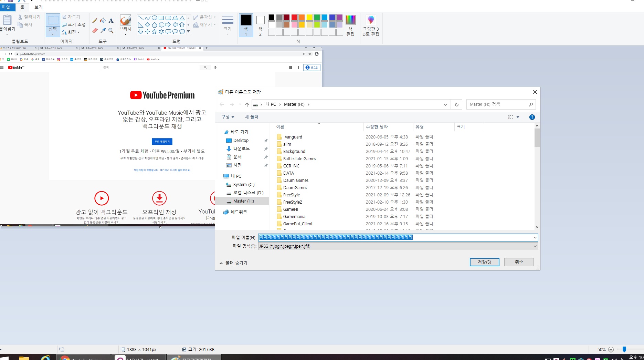Screen dimensions: 644x360
Task: Collapse Hide folders (폴더 숨기기)
Action: coord(233,263)
